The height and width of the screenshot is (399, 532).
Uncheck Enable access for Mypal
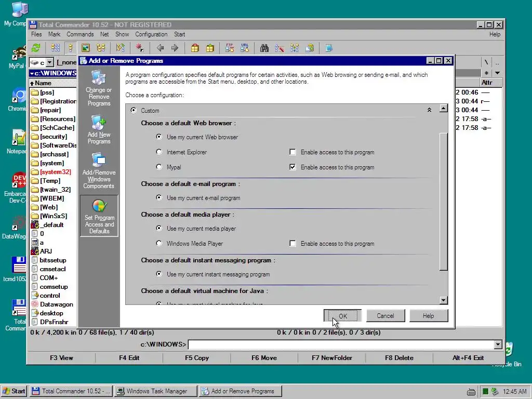(x=292, y=167)
